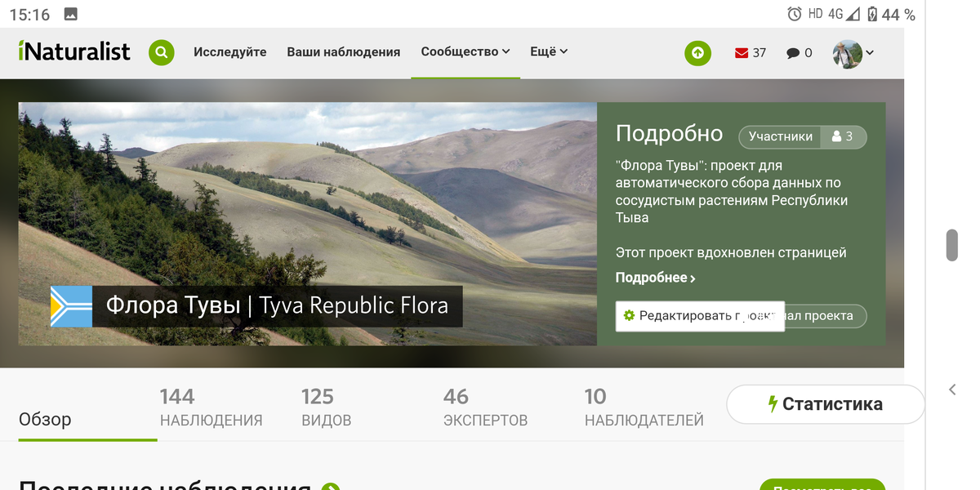
Task: Click the green arrow beside Последние наблюдения
Action: click(x=330, y=489)
